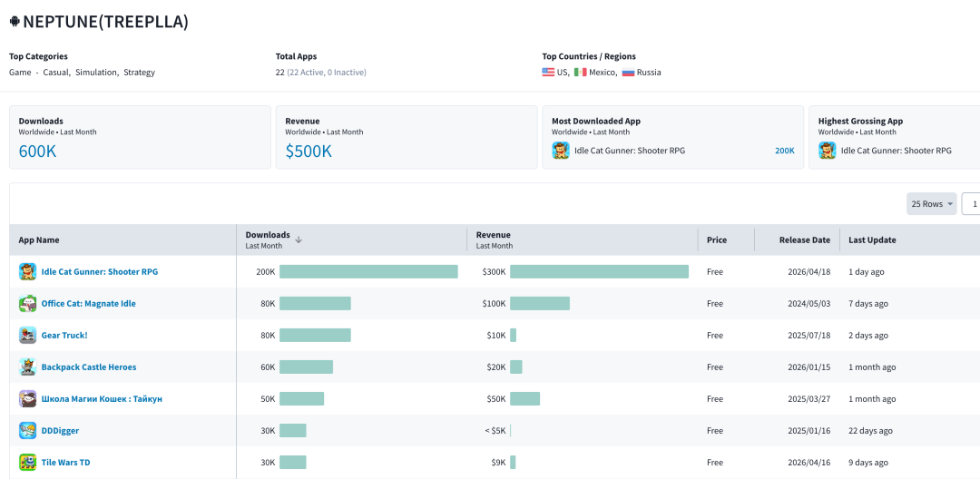Open Tile Wars TD link
Viewport: 980px width, 479px height.
tap(66, 462)
